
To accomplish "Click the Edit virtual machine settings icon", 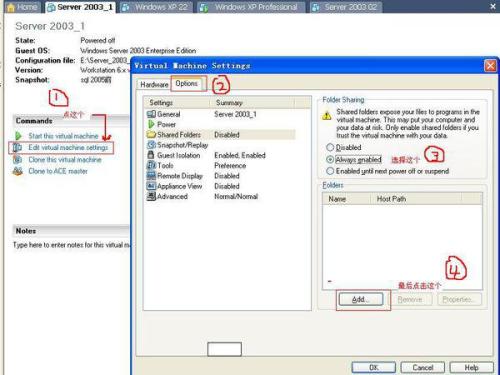I will [17, 147].
